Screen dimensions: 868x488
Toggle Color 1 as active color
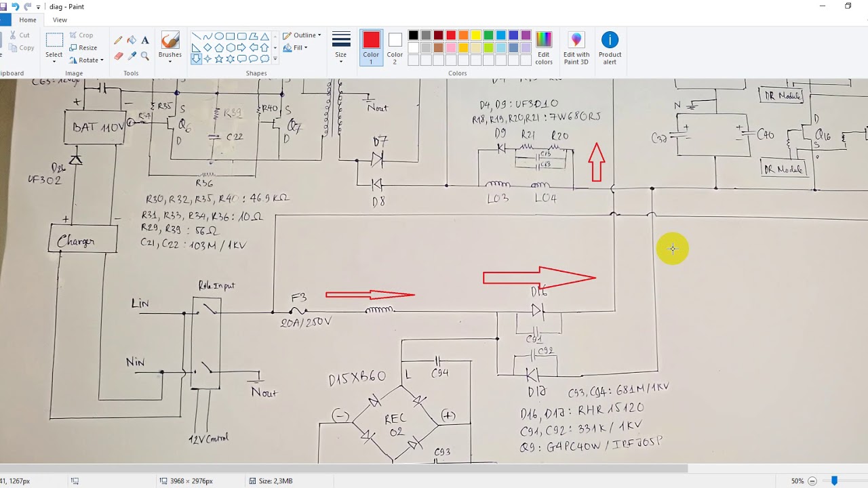click(x=371, y=48)
